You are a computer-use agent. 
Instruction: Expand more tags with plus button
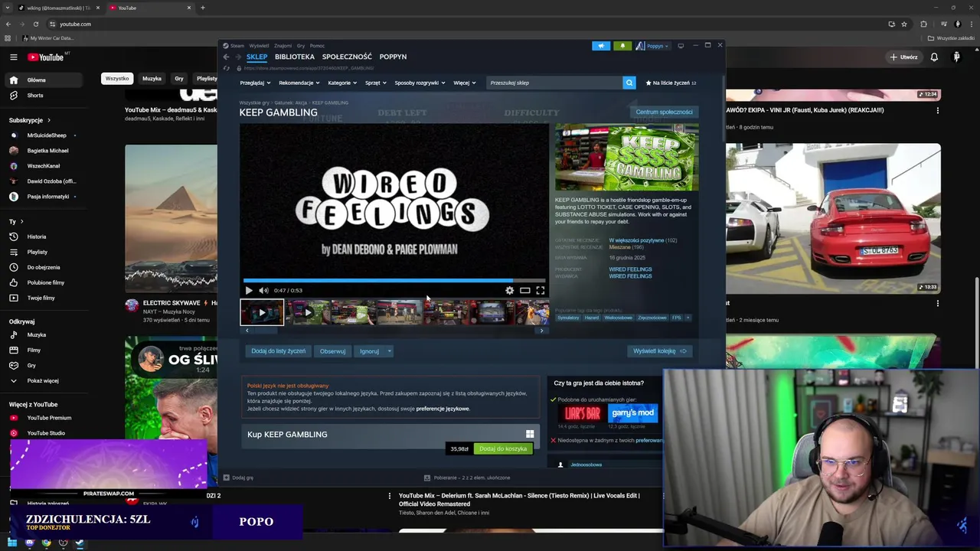[x=688, y=318]
